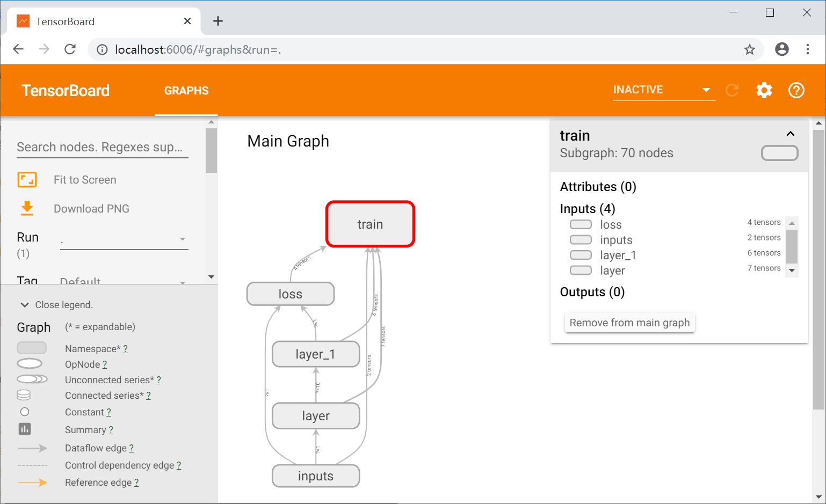Click the main page vertical scrollbar
826x504 pixels.
tap(818, 268)
